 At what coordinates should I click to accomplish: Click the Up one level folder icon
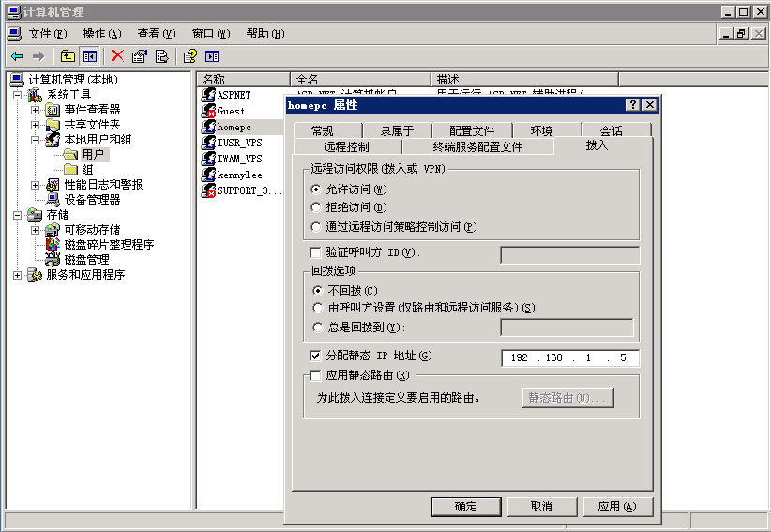(68, 56)
